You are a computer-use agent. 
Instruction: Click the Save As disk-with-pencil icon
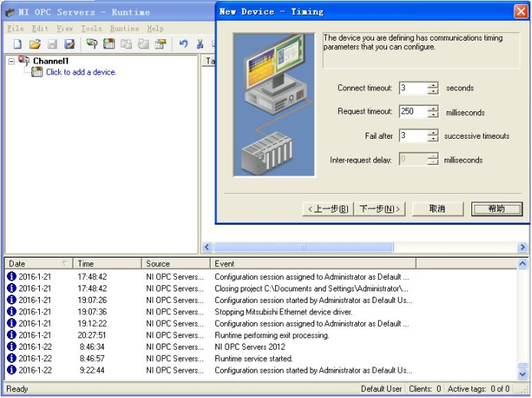pyautogui.click(x=70, y=44)
